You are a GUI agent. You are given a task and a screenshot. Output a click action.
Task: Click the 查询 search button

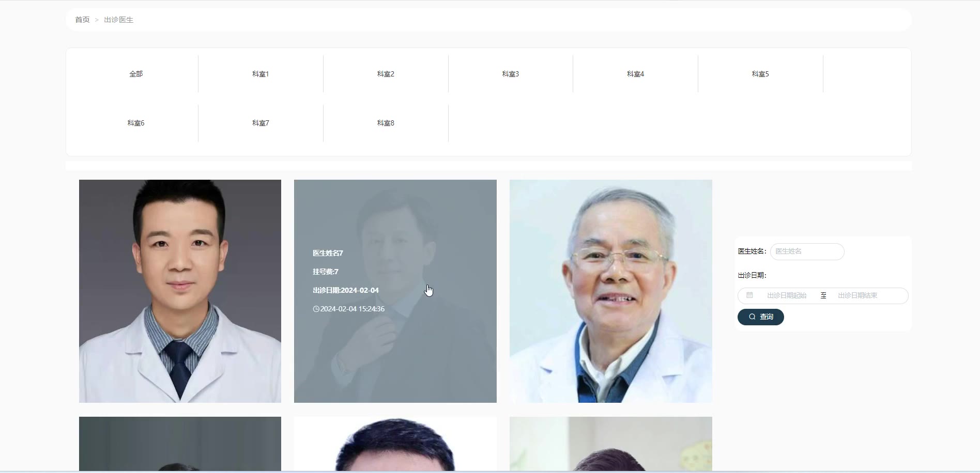pos(761,317)
